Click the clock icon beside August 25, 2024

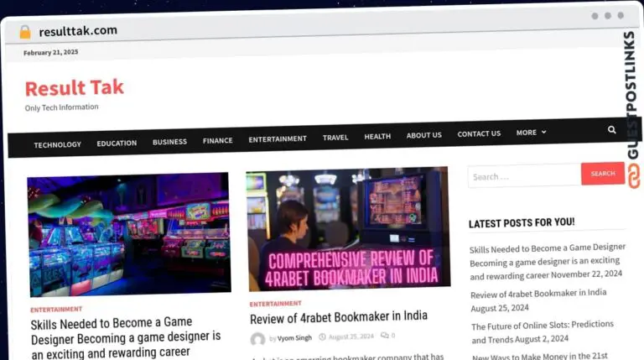point(322,337)
